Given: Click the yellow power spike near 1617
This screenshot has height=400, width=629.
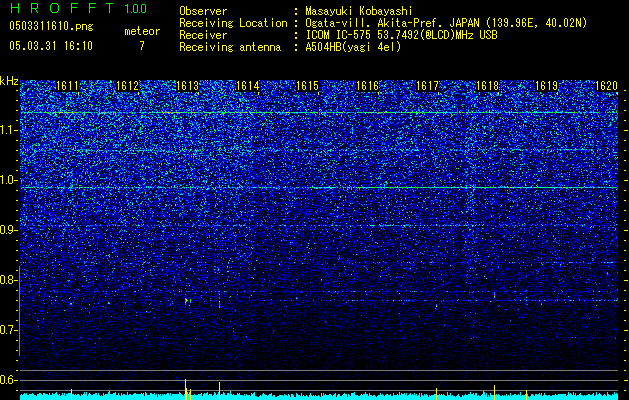Looking at the screenshot, I should (x=436, y=393).
